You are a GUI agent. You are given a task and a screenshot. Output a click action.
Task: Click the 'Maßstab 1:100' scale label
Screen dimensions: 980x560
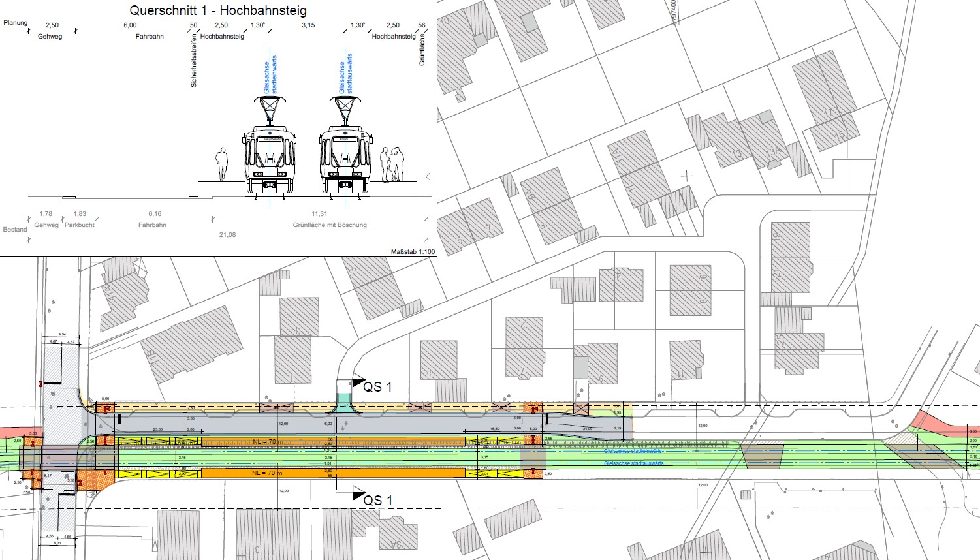coord(412,251)
